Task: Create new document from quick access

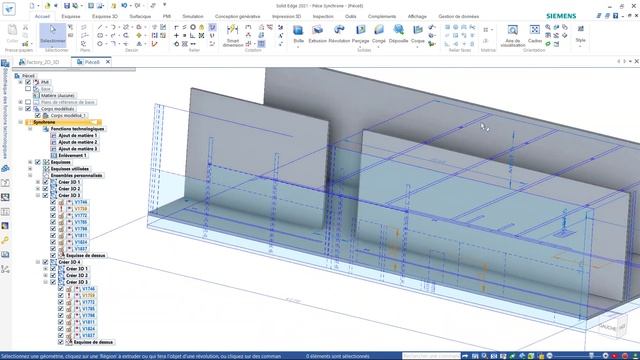Action: point(32,6)
